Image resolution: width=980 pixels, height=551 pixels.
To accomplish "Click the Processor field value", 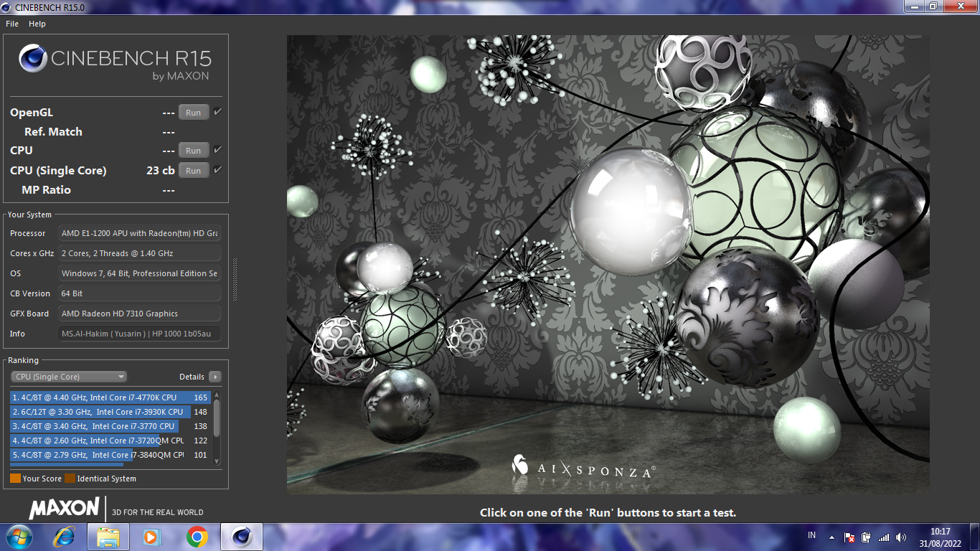I will [x=140, y=233].
